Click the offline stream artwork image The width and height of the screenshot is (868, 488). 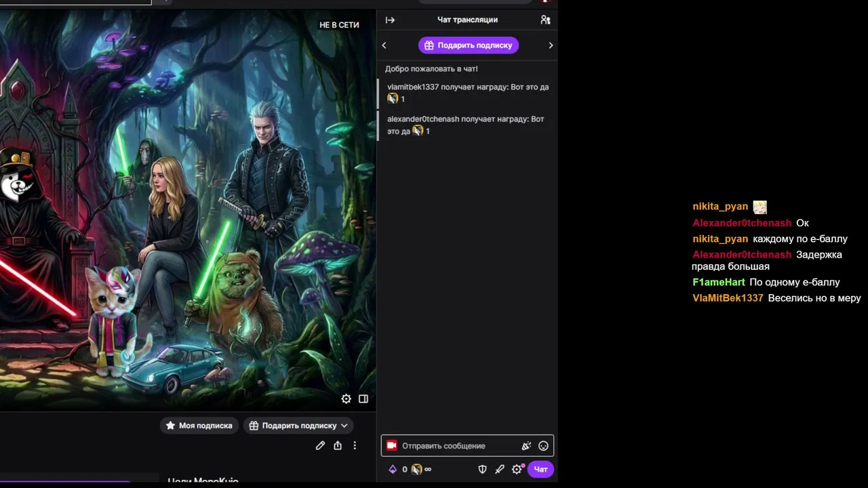pos(188,210)
